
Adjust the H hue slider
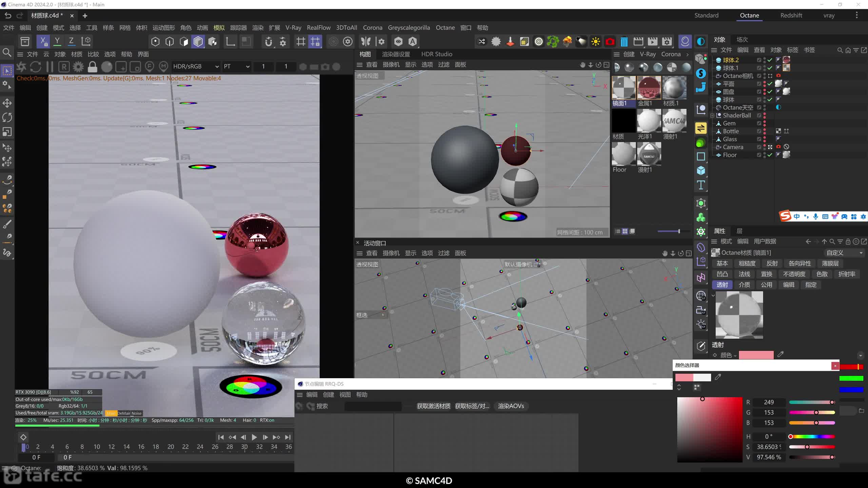pos(812,436)
